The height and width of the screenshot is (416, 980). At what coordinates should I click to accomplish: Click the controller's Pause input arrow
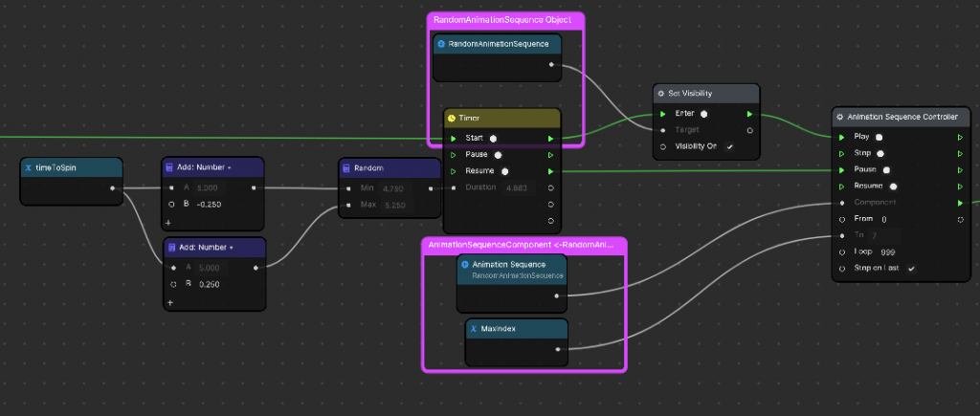click(842, 169)
